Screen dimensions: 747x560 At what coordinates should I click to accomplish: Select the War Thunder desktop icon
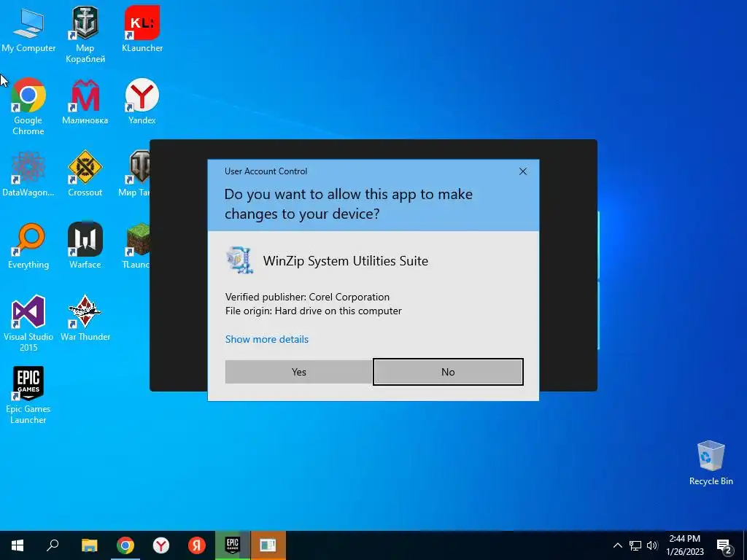(x=85, y=319)
